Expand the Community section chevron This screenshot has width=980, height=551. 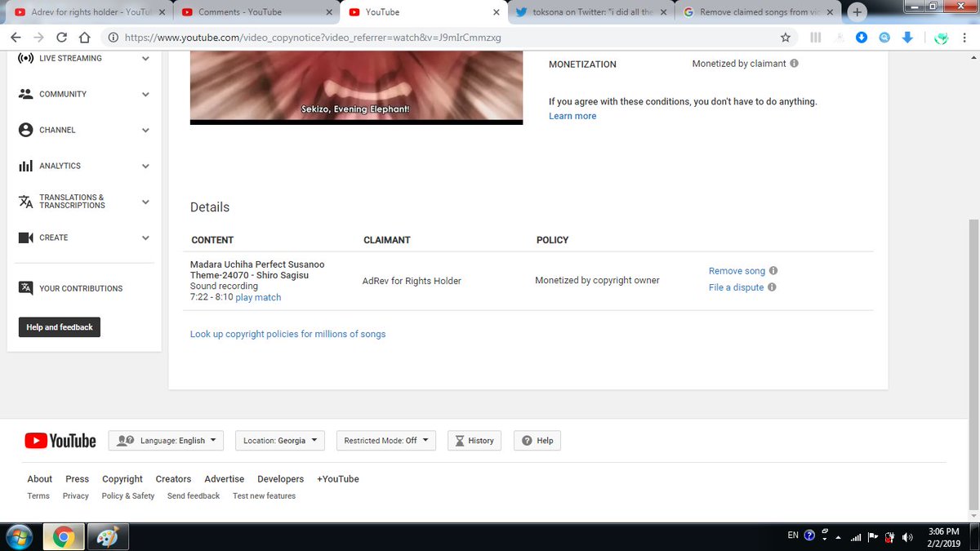145,95
